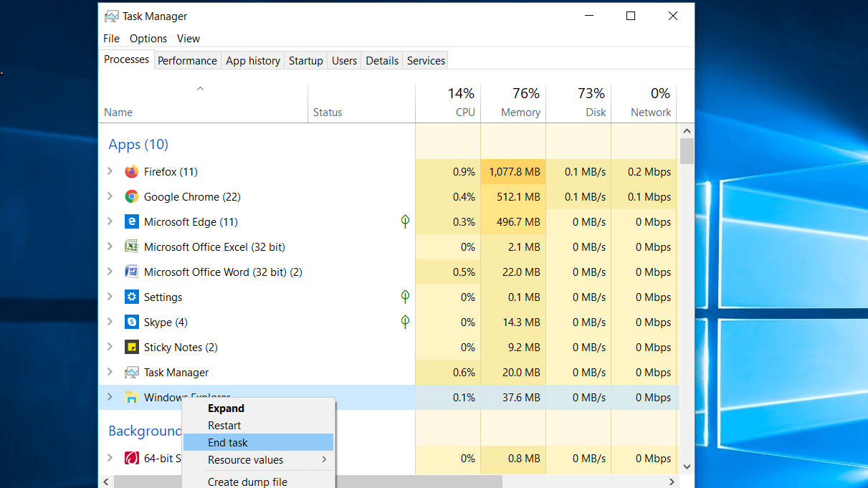This screenshot has height=488, width=868.
Task: Click the Settings gear icon in Apps
Action: (131, 297)
